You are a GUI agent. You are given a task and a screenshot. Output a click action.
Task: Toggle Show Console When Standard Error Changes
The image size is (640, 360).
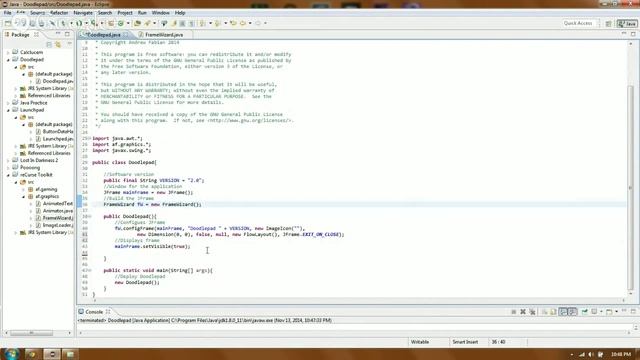(x=573, y=312)
